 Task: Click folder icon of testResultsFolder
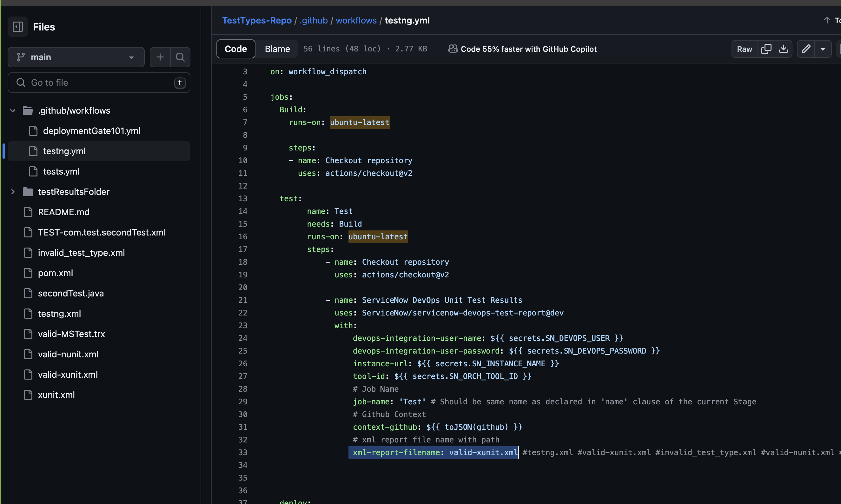pos(28,192)
